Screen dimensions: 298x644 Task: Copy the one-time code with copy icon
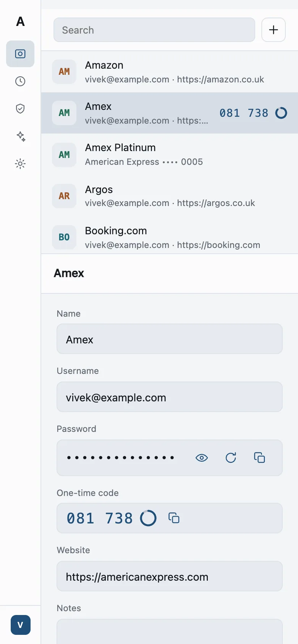(174, 518)
